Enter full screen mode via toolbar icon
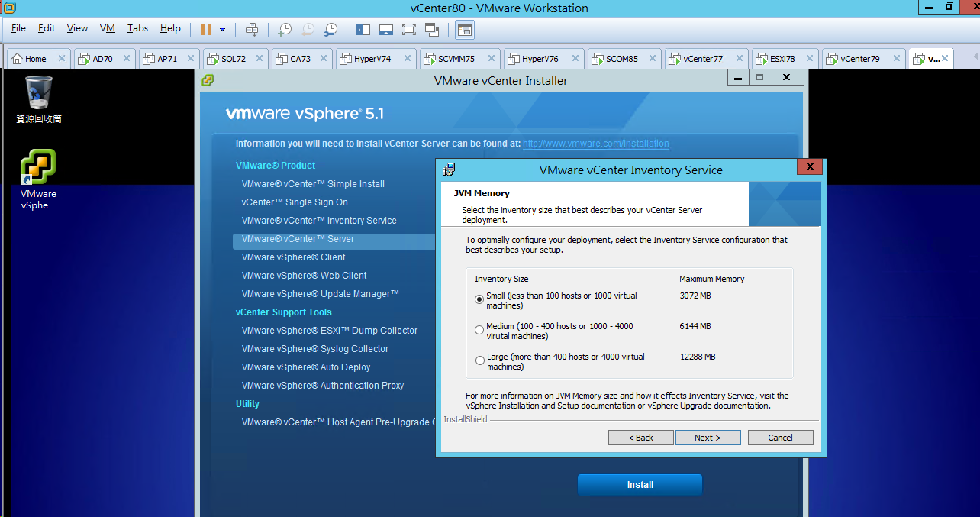The width and height of the screenshot is (980, 517). 409,30
